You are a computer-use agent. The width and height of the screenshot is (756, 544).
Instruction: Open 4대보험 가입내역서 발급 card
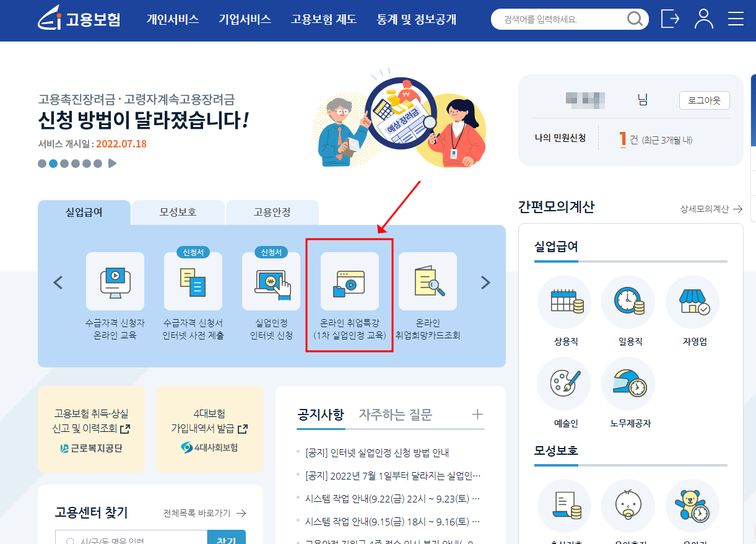point(209,429)
